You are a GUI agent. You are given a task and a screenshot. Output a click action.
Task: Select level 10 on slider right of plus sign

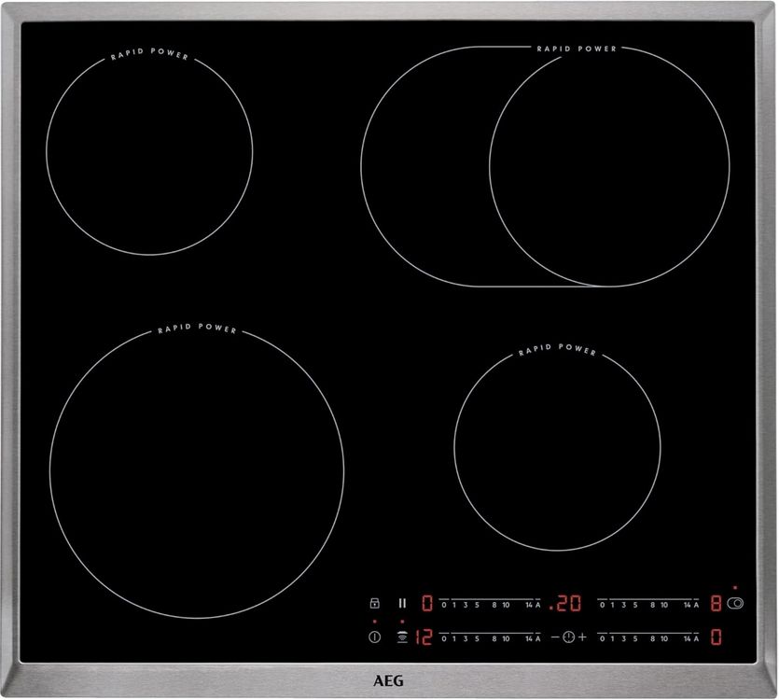(664, 638)
